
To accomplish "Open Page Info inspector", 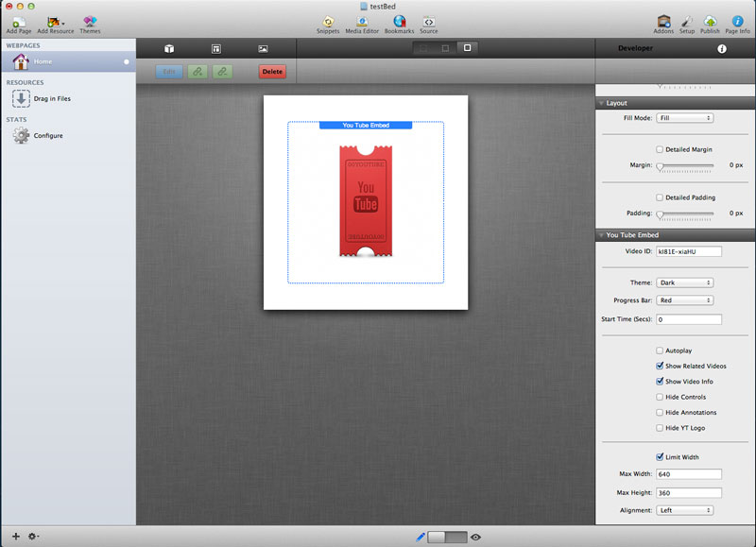I will pyautogui.click(x=738, y=21).
